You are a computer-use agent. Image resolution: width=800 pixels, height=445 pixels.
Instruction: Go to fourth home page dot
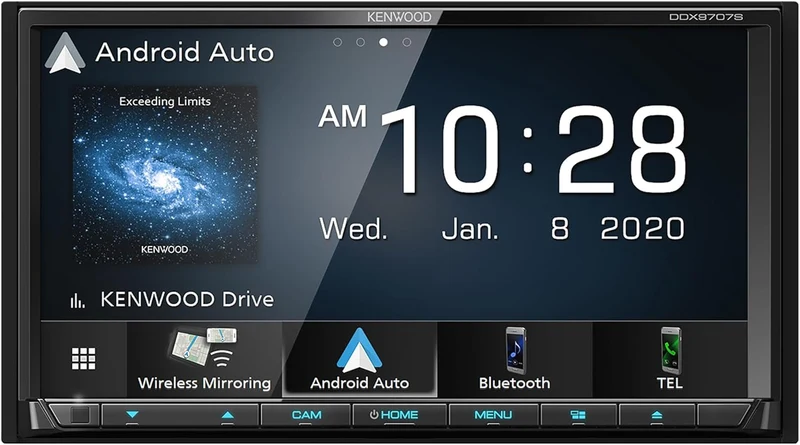click(407, 42)
